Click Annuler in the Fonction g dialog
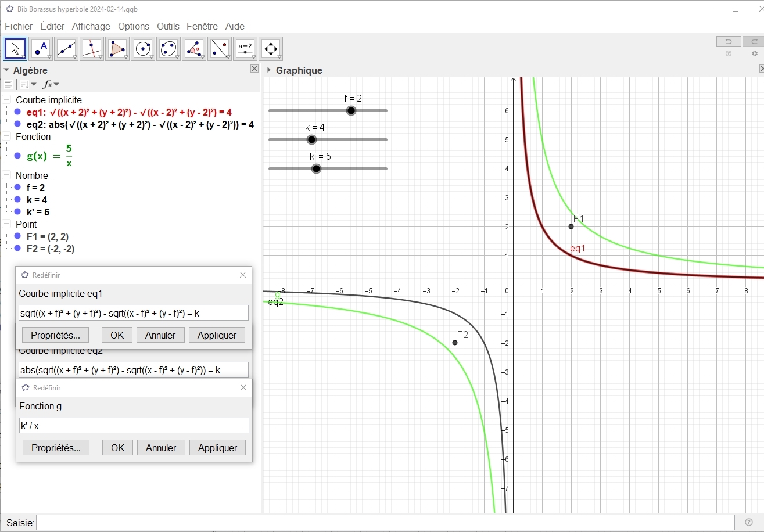The image size is (764, 532). tap(161, 448)
